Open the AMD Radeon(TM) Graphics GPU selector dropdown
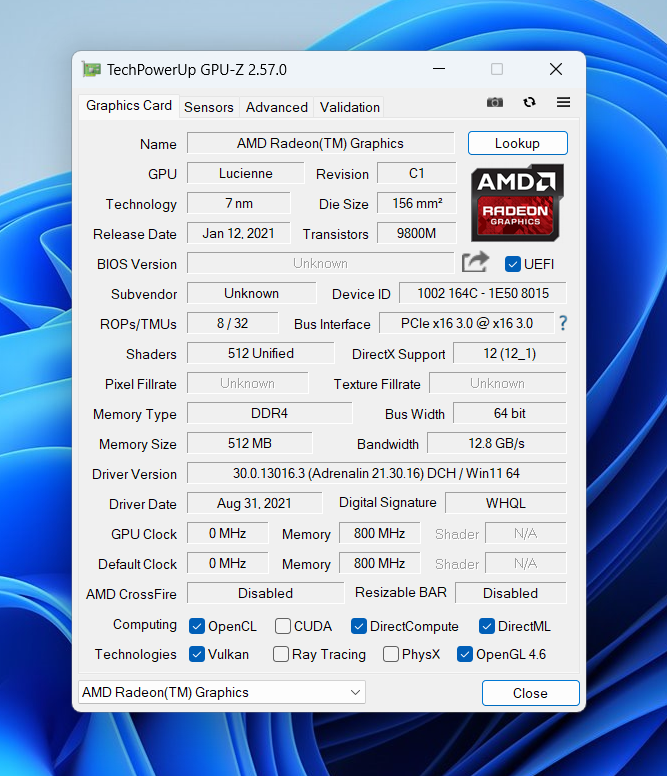The width and height of the screenshot is (667, 776). pos(222,692)
